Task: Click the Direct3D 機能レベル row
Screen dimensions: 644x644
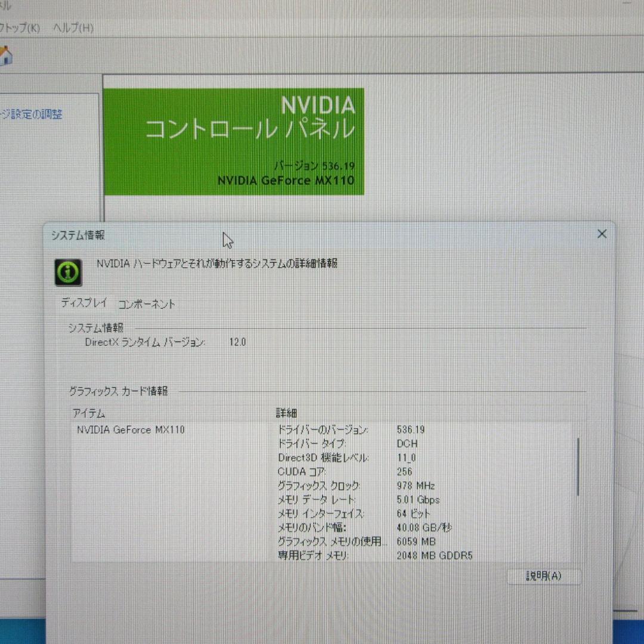Action: coord(347,457)
